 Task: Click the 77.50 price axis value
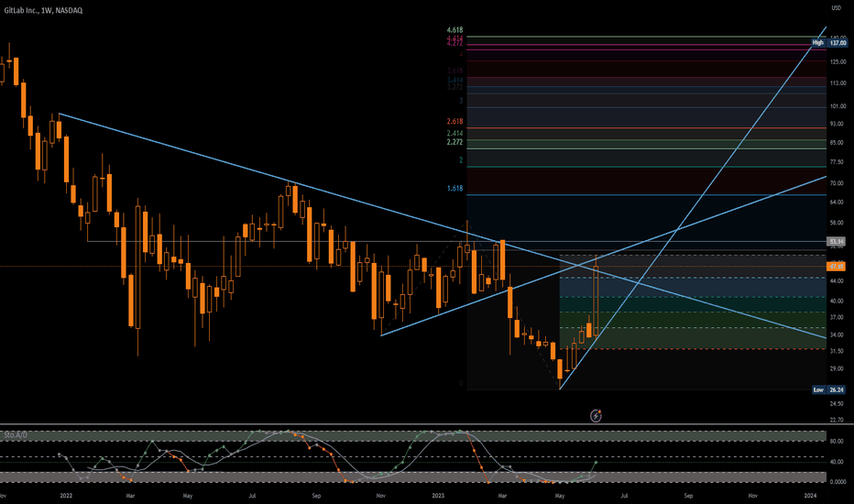pos(838,162)
